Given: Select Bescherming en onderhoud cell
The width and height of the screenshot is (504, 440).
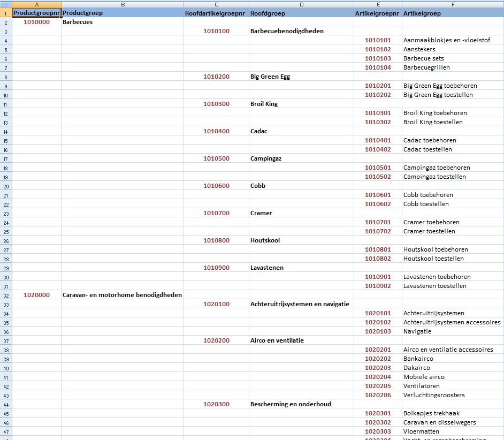Looking at the screenshot, I should pyautogui.click(x=302, y=404).
